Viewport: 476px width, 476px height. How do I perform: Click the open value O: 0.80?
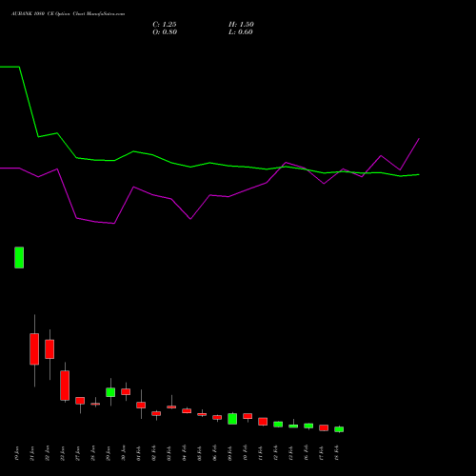point(165,32)
